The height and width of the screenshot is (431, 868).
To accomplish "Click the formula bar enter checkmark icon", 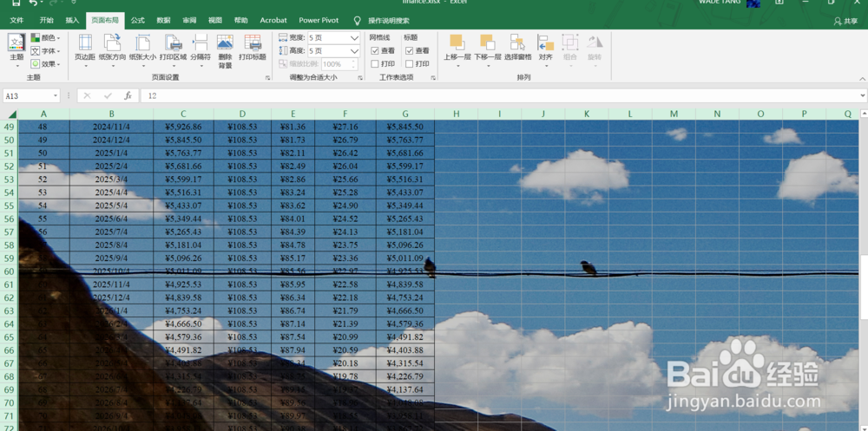I will tap(108, 95).
